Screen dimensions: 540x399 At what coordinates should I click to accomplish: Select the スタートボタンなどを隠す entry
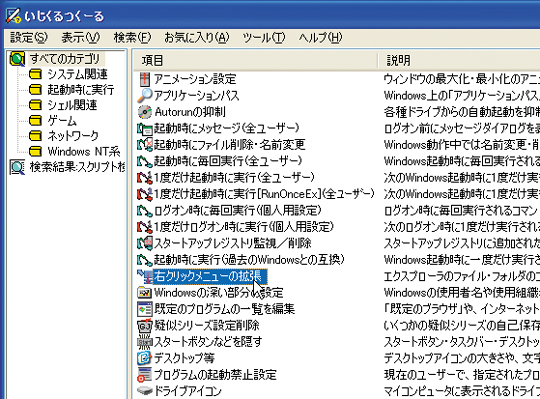tap(208, 342)
